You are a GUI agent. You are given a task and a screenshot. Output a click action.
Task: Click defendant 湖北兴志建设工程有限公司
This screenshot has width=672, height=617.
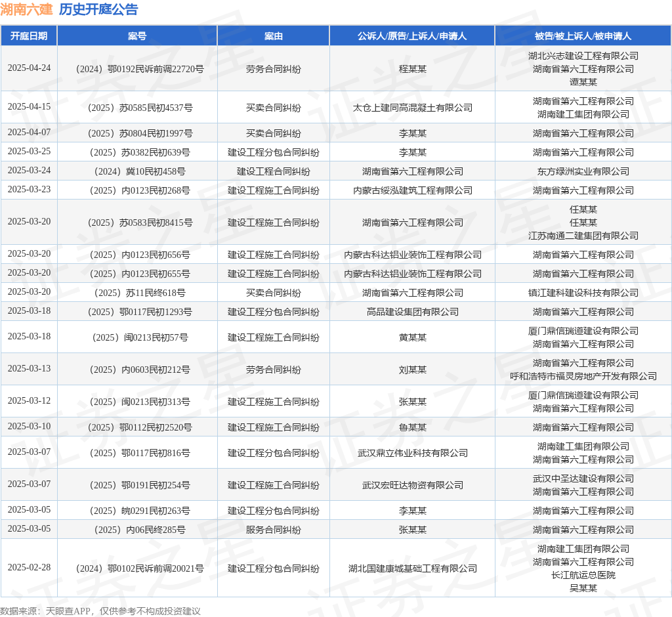coord(583,56)
